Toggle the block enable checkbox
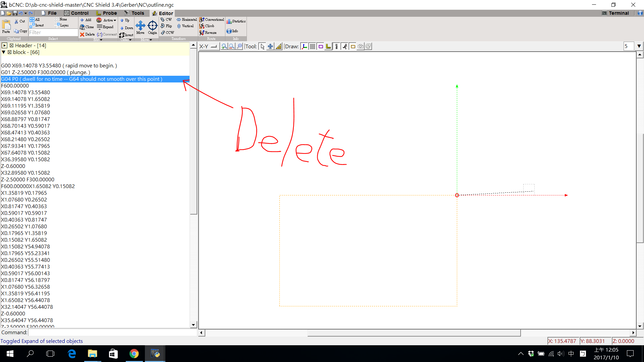The image size is (644, 362). tap(10, 52)
